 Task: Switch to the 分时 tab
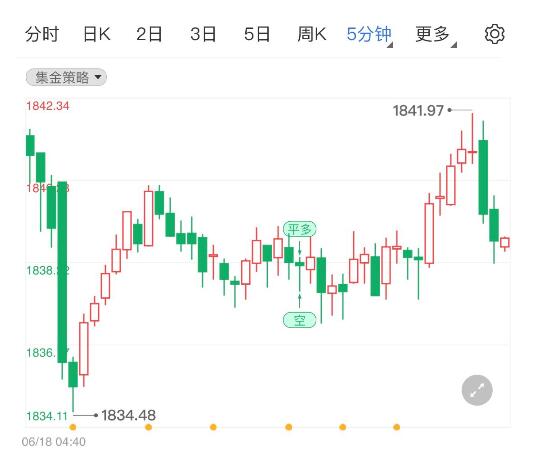click(x=42, y=34)
